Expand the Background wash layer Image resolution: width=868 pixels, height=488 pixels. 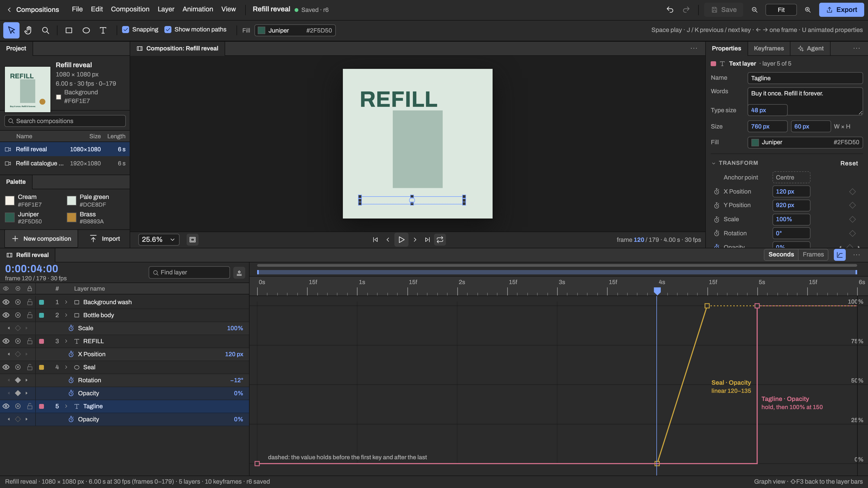[x=66, y=302]
